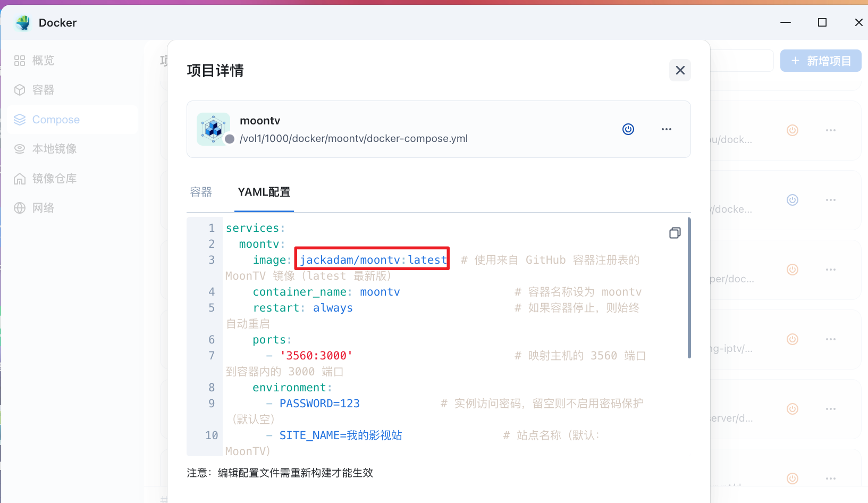Screen dimensions: 868x503
Task: Open 镜像仓库 image registry page
Action: [x=54, y=179]
